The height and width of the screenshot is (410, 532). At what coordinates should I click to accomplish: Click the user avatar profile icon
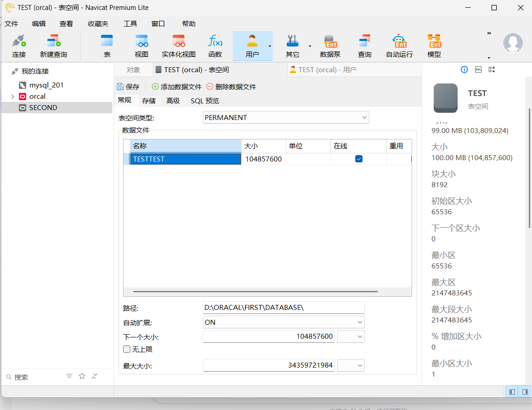tap(513, 43)
